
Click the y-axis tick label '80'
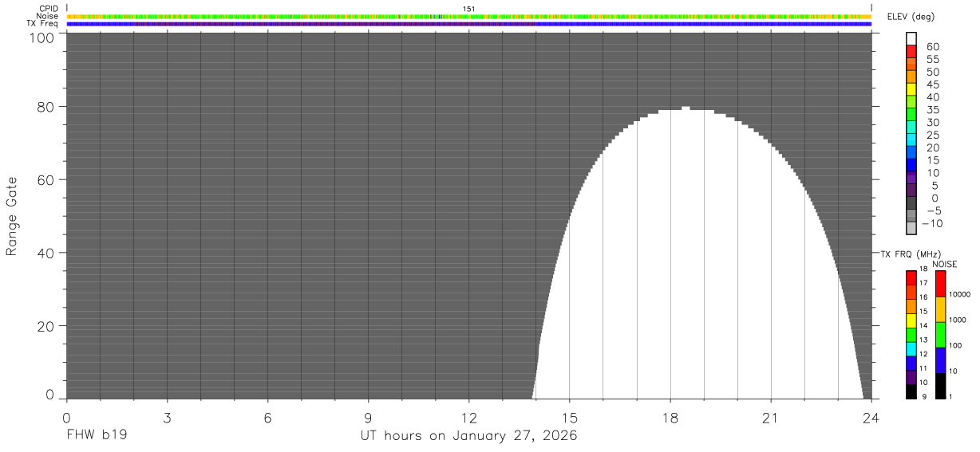45,106
